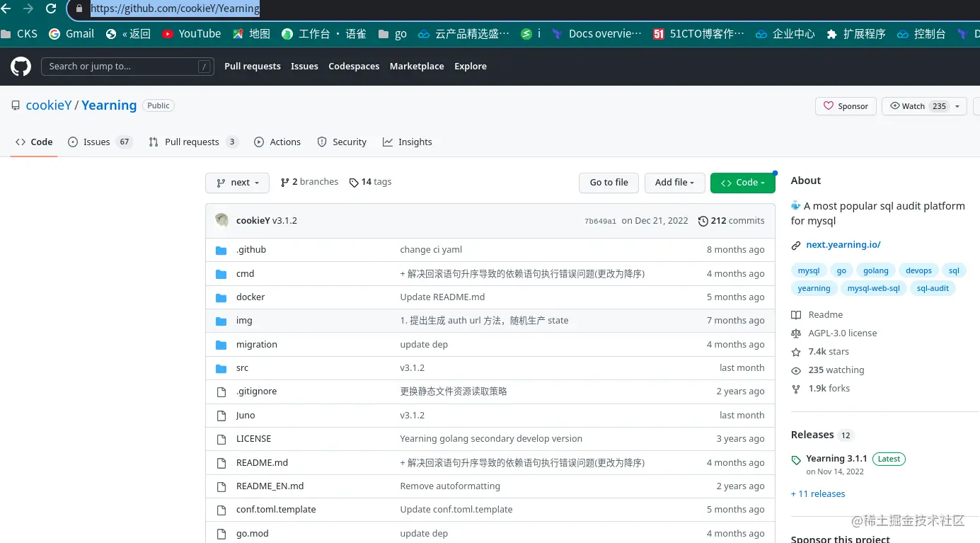Open the Security tab
Screen dimensions: 980x543
coord(342,142)
